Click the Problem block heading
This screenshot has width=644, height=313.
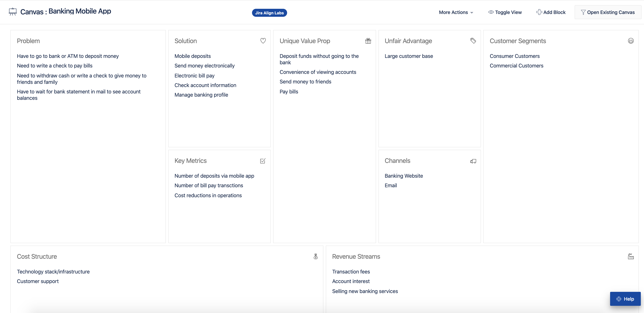pyautogui.click(x=28, y=41)
